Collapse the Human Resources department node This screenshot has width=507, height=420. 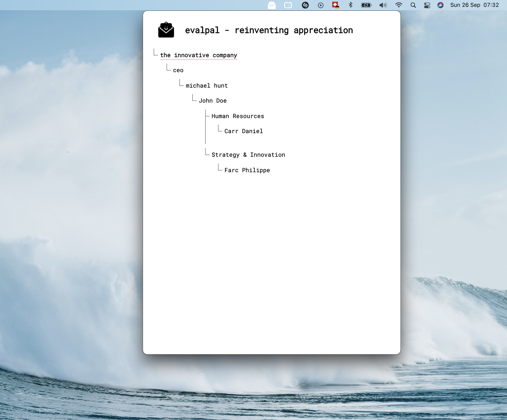(x=238, y=116)
